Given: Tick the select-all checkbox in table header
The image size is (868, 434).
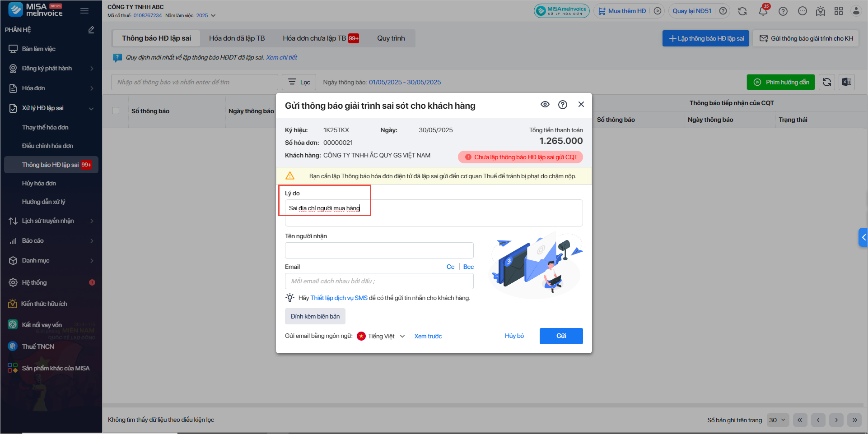Looking at the screenshot, I should (116, 111).
